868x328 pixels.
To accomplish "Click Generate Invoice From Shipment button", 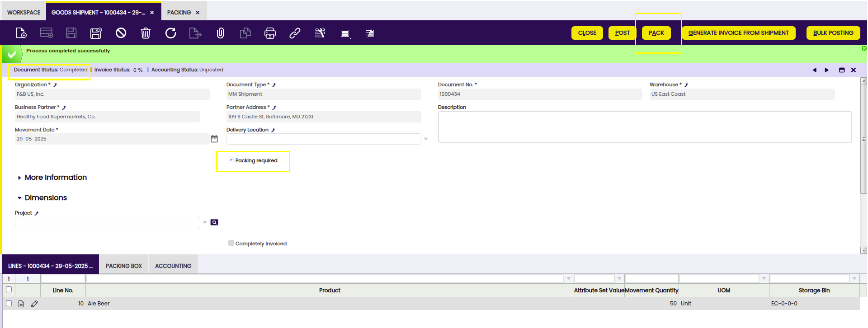I will (738, 33).
